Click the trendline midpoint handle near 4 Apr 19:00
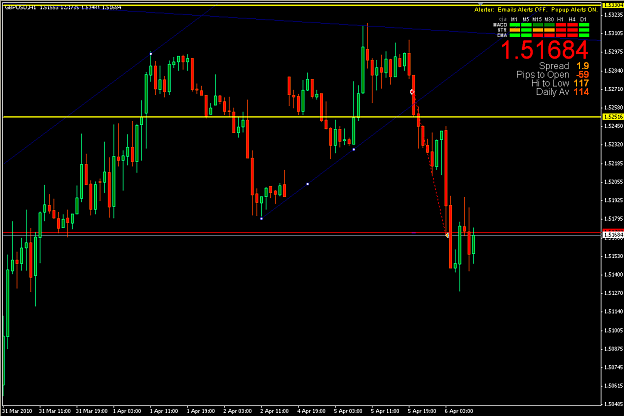 [x=307, y=184]
